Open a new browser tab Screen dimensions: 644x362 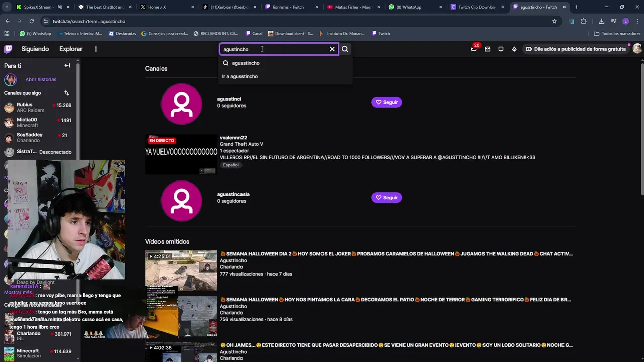576,7
